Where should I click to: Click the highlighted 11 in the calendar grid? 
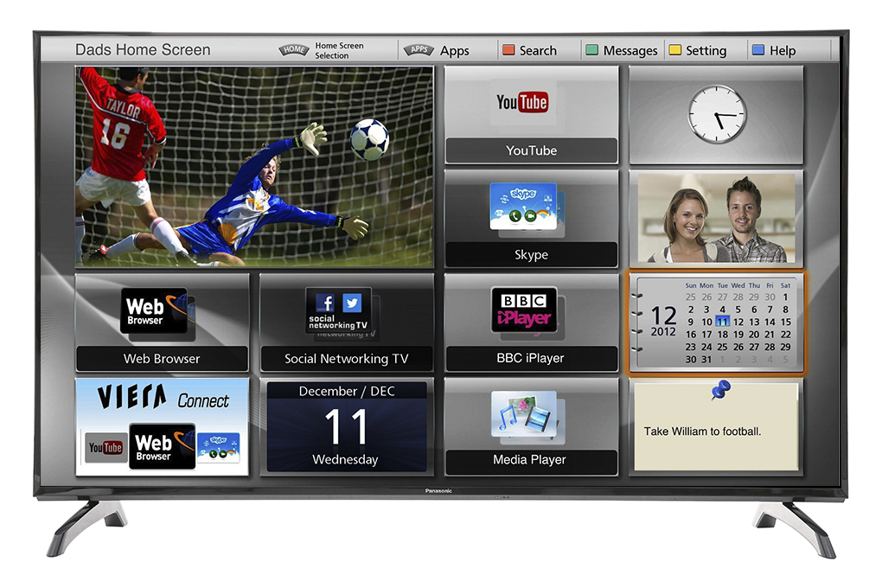click(722, 322)
